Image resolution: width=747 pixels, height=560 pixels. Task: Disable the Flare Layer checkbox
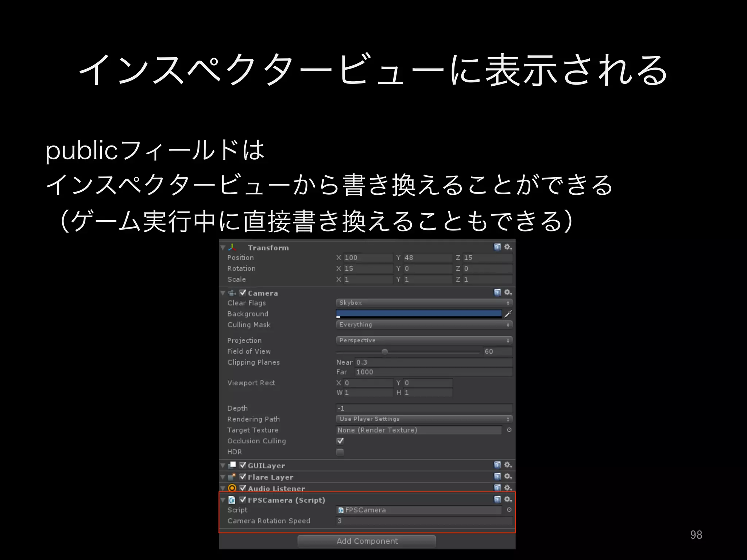click(x=243, y=477)
